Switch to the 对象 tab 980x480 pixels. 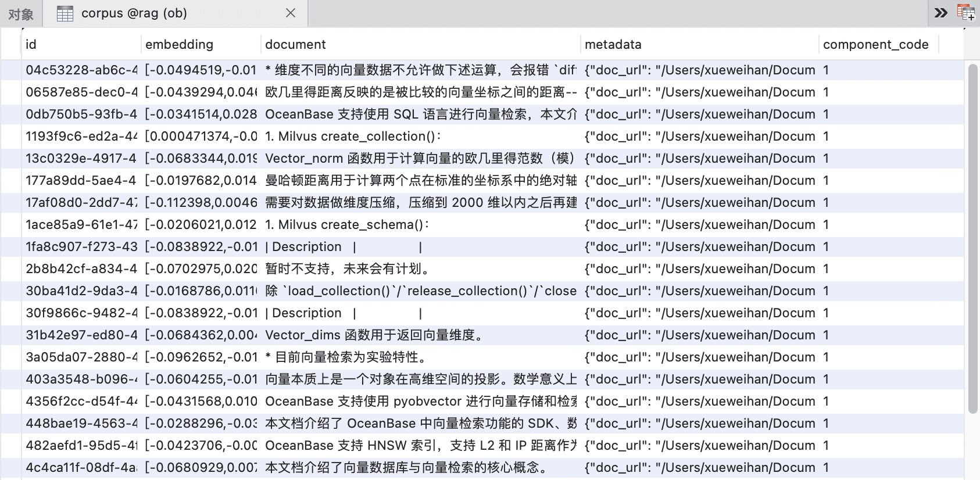[x=21, y=13]
